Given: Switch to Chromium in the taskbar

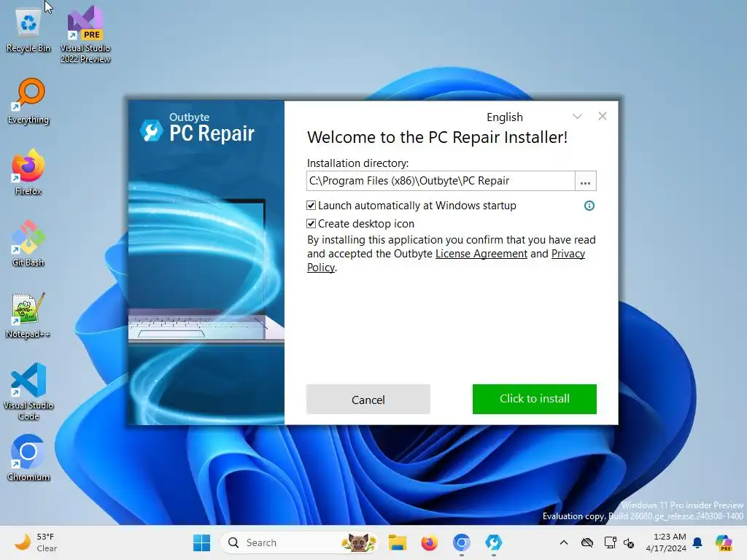Looking at the screenshot, I should tap(461, 542).
